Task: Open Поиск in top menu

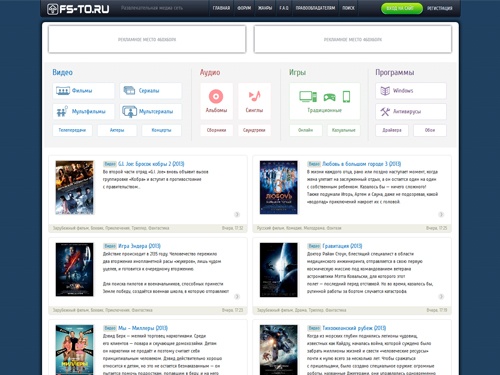Action: [x=348, y=8]
